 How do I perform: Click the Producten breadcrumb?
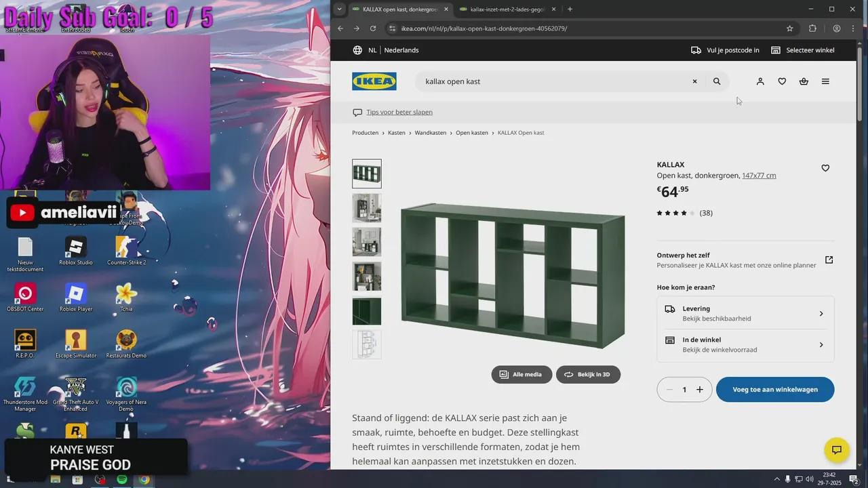365,133
